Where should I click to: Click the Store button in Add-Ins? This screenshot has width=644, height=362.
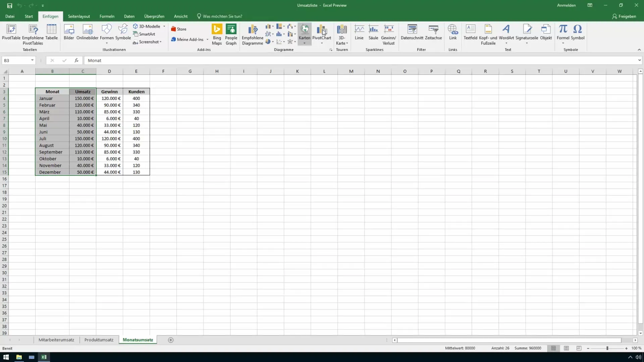(181, 29)
